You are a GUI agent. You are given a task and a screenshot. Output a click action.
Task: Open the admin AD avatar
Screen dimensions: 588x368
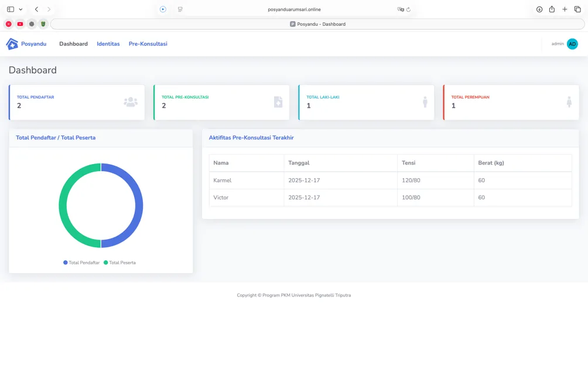point(572,44)
